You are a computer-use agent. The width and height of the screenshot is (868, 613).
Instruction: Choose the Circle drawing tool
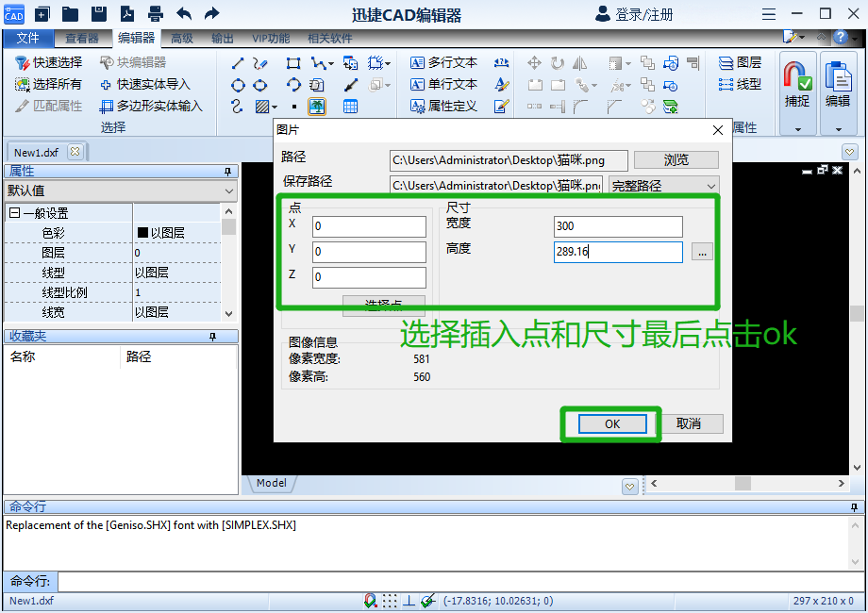pos(238,85)
